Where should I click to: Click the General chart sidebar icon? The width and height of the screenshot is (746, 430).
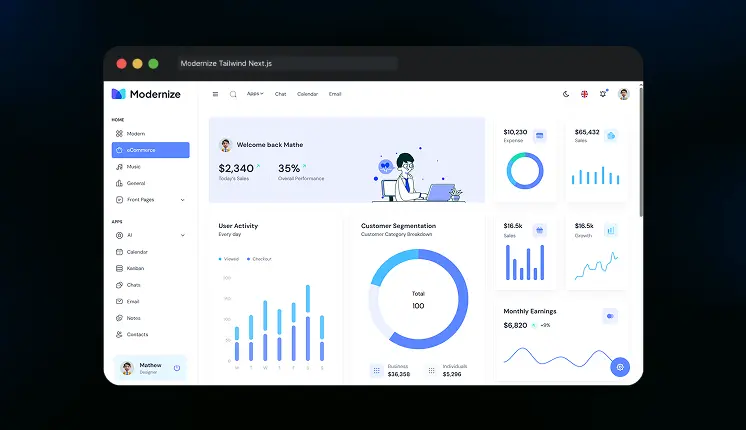[x=119, y=183]
